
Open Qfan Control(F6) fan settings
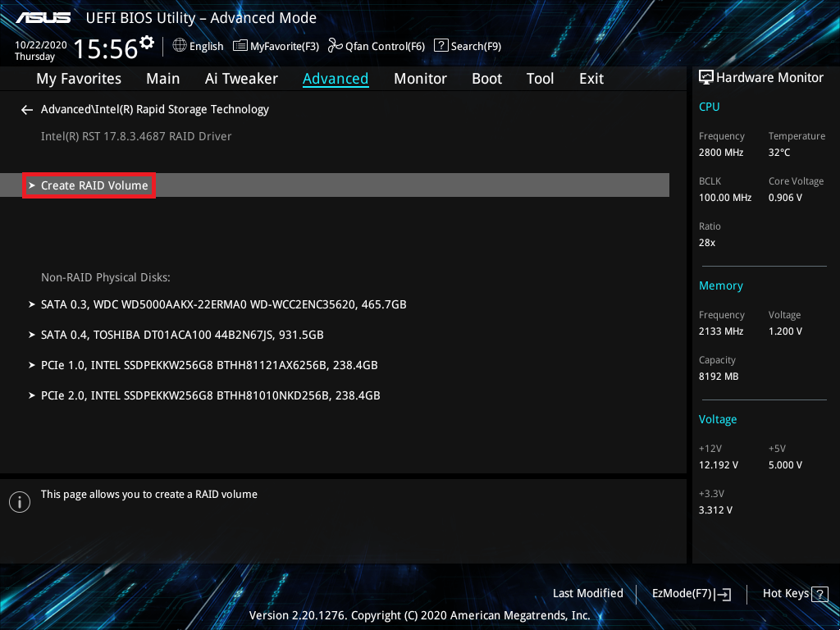point(377,46)
